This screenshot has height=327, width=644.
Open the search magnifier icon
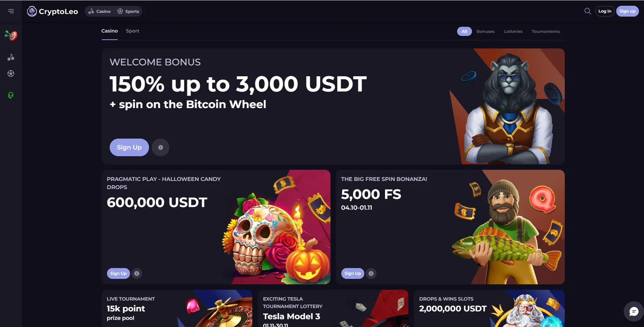click(x=587, y=11)
